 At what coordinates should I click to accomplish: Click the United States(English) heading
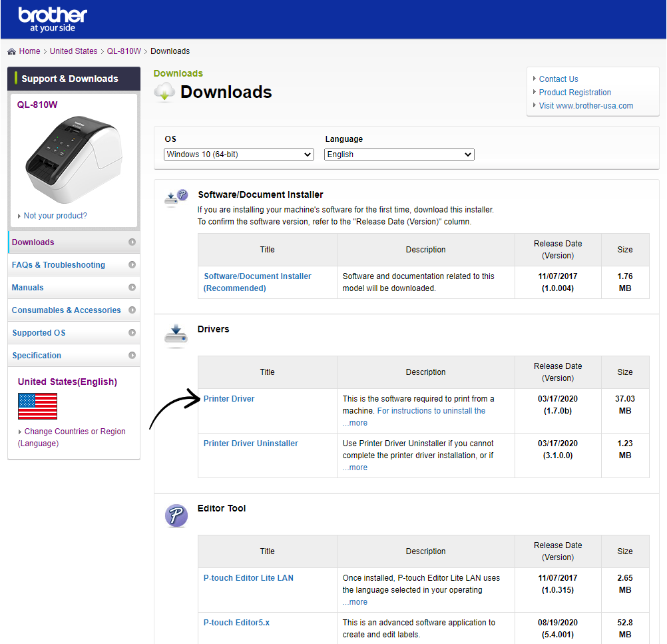(x=67, y=382)
